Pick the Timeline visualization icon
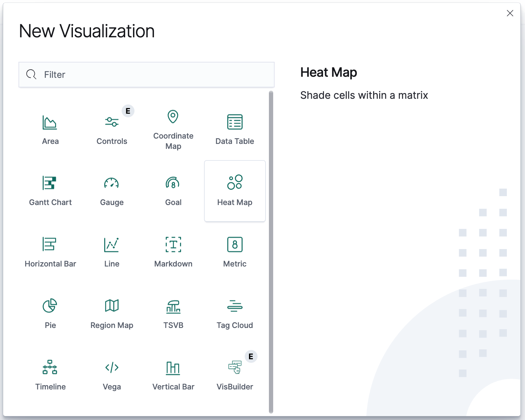 pos(50,367)
